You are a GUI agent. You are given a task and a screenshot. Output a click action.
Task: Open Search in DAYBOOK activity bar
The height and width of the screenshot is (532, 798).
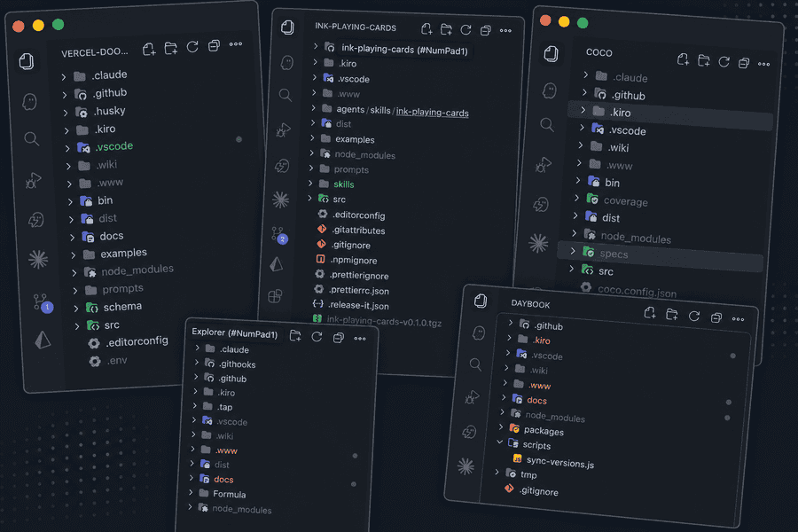[475, 364]
